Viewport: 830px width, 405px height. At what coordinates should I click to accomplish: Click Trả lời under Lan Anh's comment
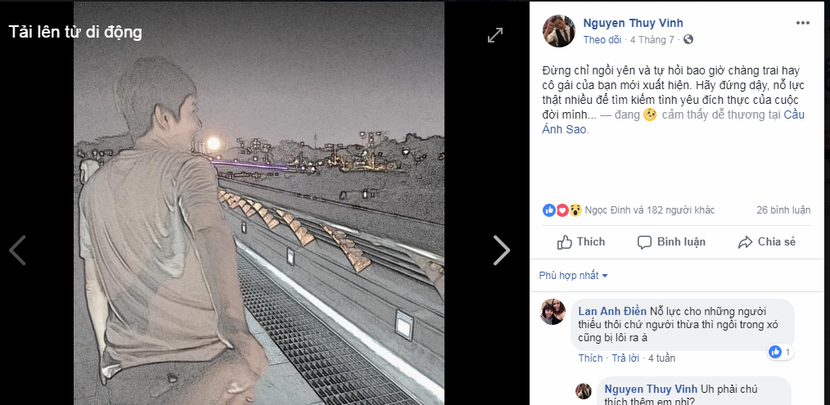tap(625, 358)
